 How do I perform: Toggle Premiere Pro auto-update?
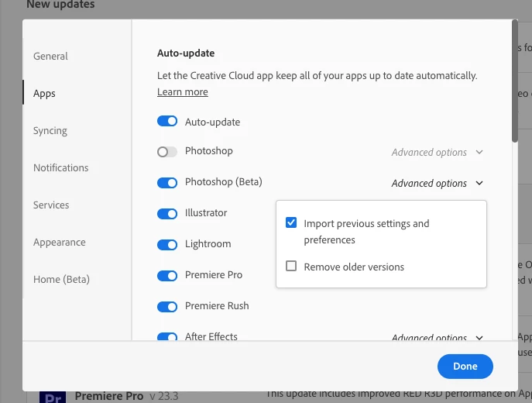pyautogui.click(x=167, y=276)
